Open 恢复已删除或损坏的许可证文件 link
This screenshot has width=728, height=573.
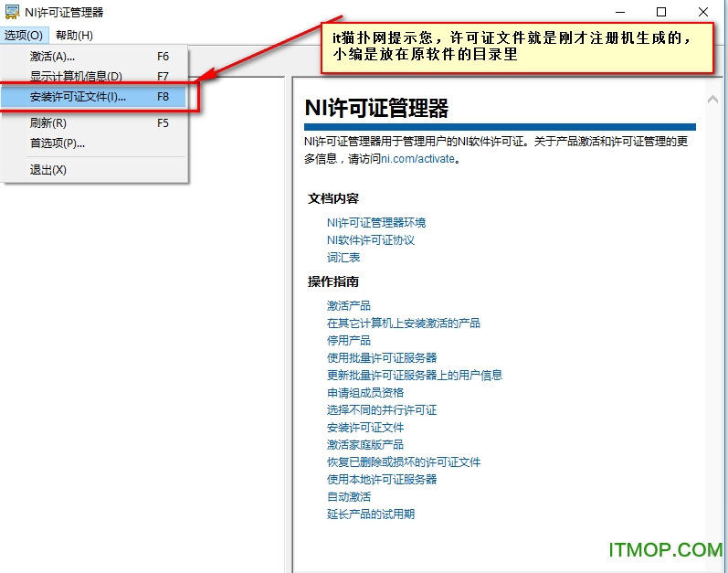point(404,462)
